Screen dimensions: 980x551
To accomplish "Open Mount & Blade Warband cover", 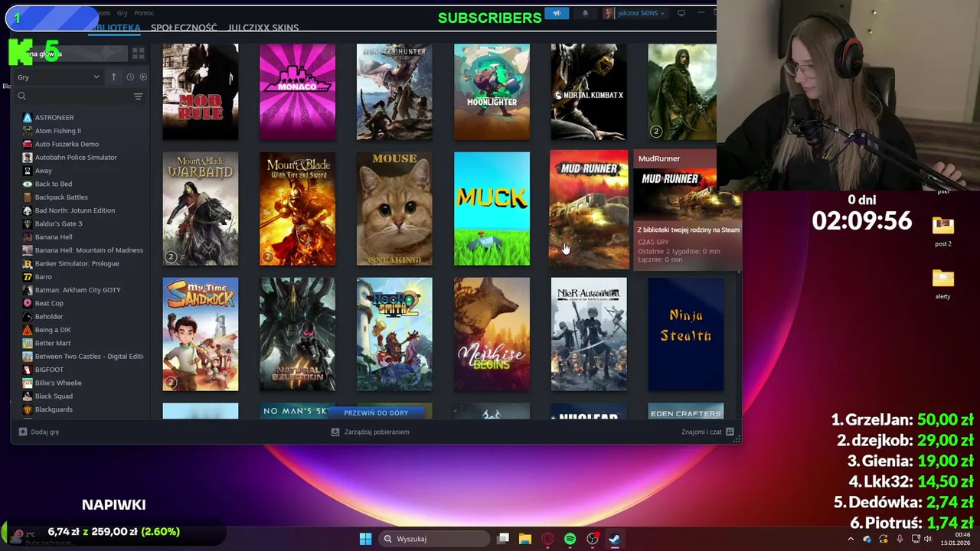I will click(201, 209).
